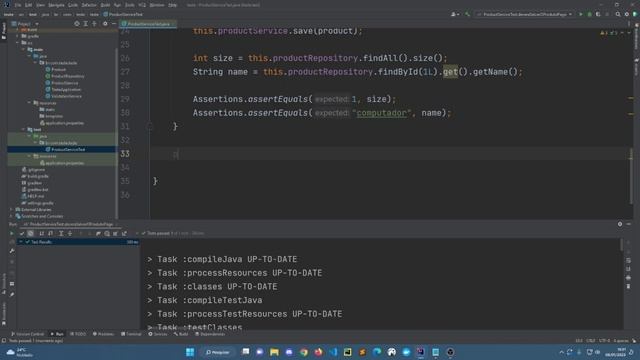
Task: Open Version Control tool window tab
Action: (x=27, y=334)
